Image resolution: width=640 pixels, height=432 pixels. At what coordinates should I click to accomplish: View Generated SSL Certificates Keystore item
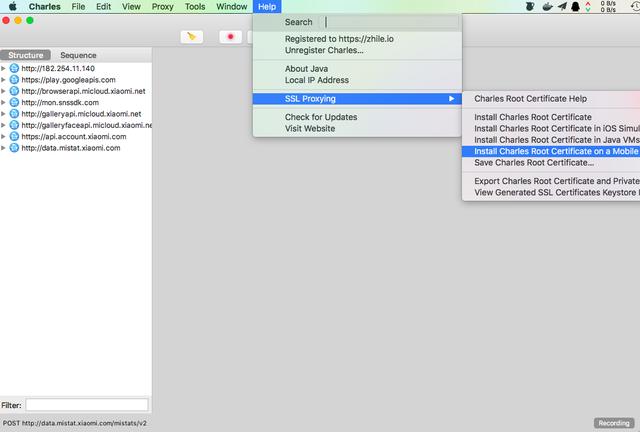tap(551, 192)
